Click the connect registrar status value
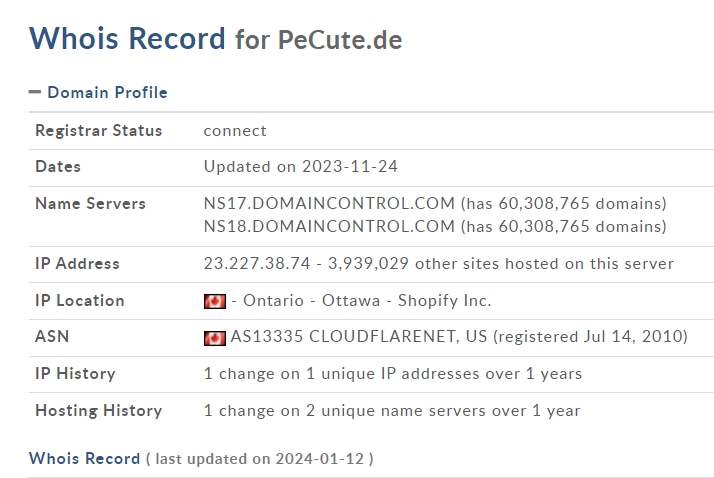This screenshot has height=478, width=714. click(235, 131)
